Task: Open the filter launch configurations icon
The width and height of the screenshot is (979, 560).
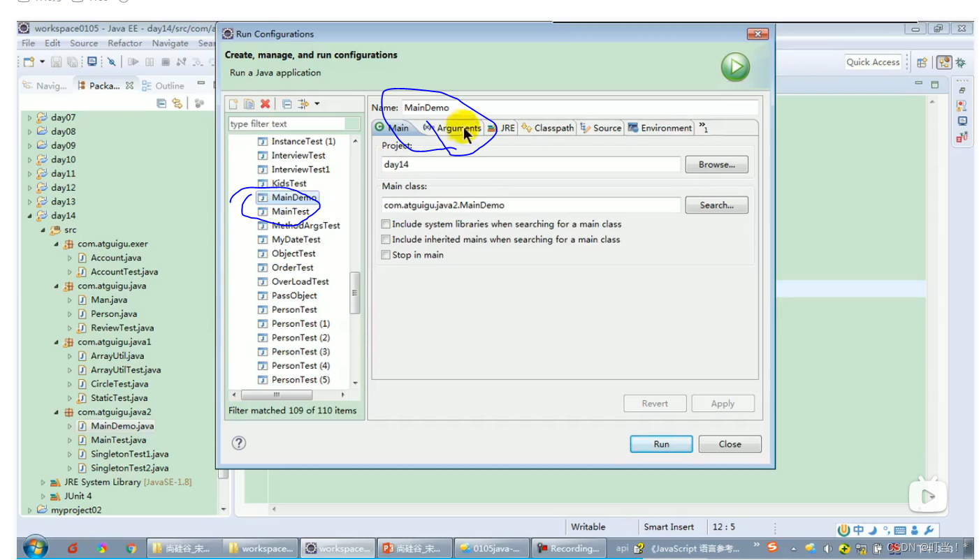Action: [303, 104]
